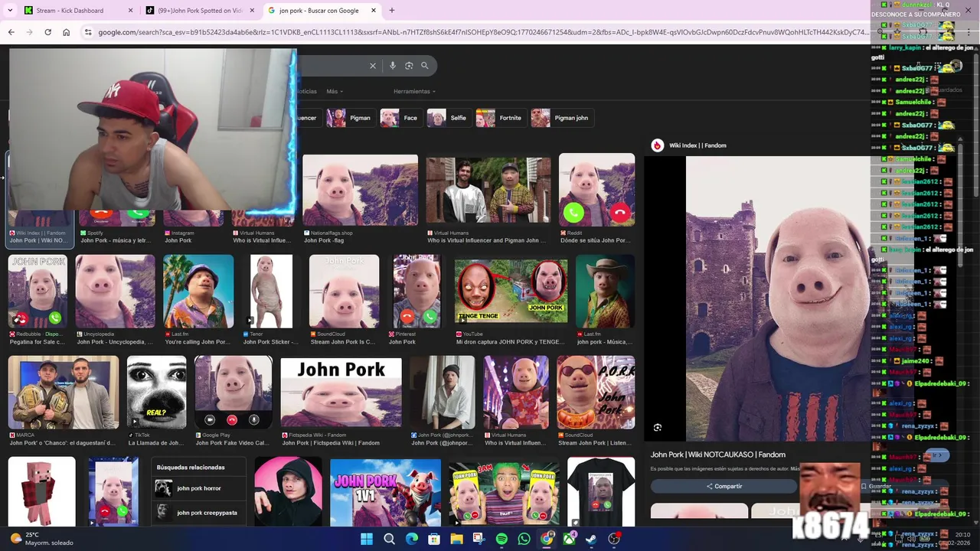Open the cowboy-hat John Pork Last.fm image
The height and width of the screenshot is (551, 980).
605,292
